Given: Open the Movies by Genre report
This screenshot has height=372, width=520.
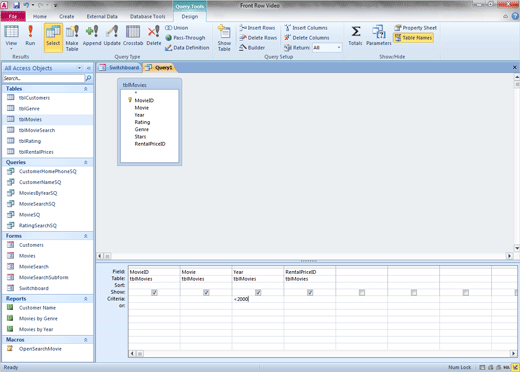Looking at the screenshot, I should (x=38, y=319).
